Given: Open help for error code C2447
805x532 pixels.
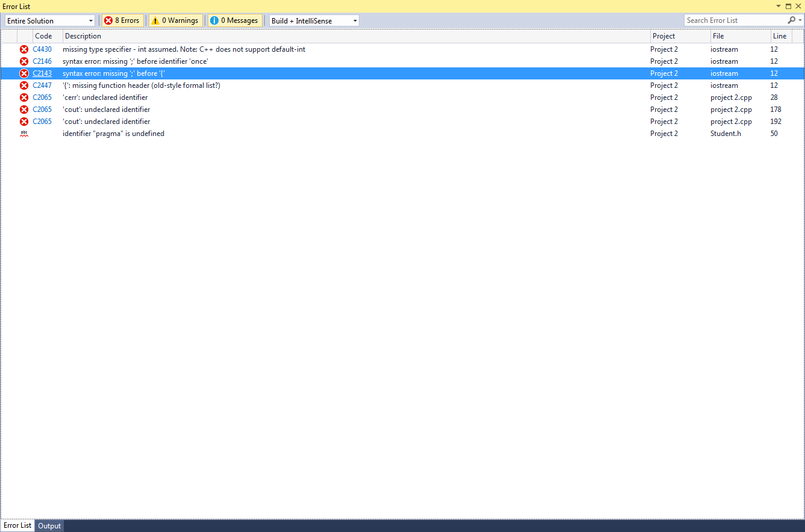Looking at the screenshot, I should [x=42, y=85].
